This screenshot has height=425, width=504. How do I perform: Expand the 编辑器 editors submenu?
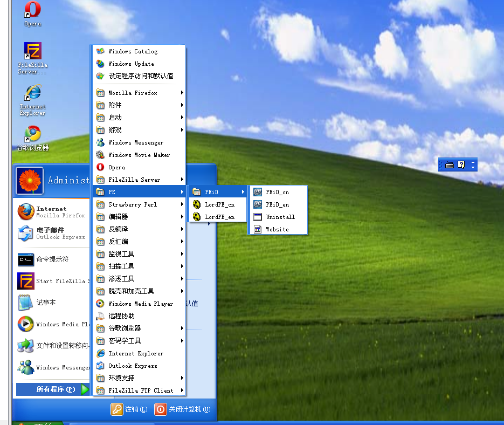(x=139, y=217)
